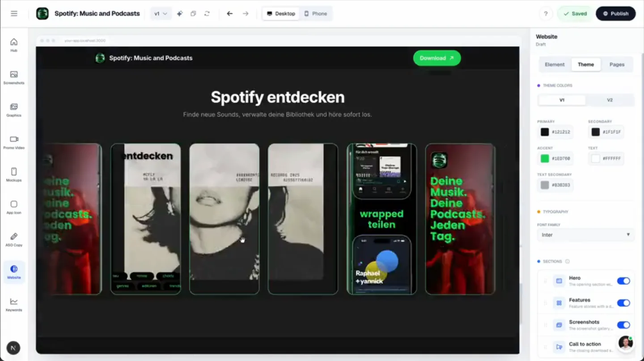The height and width of the screenshot is (361, 644).
Task: Switch to the Pages tab
Action: click(x=617, y=64)
